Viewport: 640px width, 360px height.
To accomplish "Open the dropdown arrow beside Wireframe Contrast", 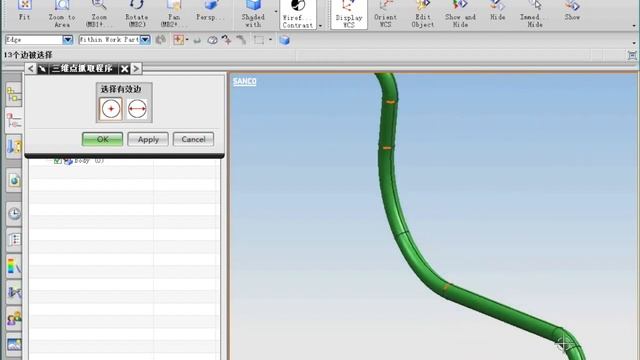I will (320, 25).
